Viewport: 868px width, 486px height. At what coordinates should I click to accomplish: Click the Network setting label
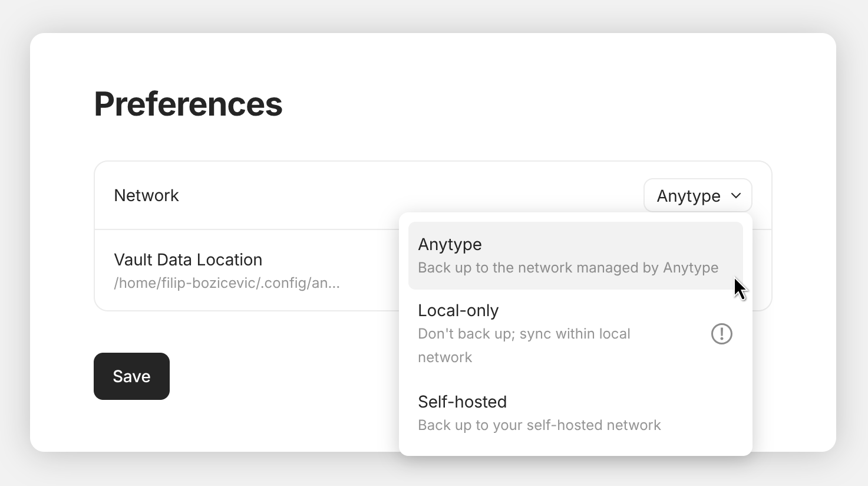(146, 195)
